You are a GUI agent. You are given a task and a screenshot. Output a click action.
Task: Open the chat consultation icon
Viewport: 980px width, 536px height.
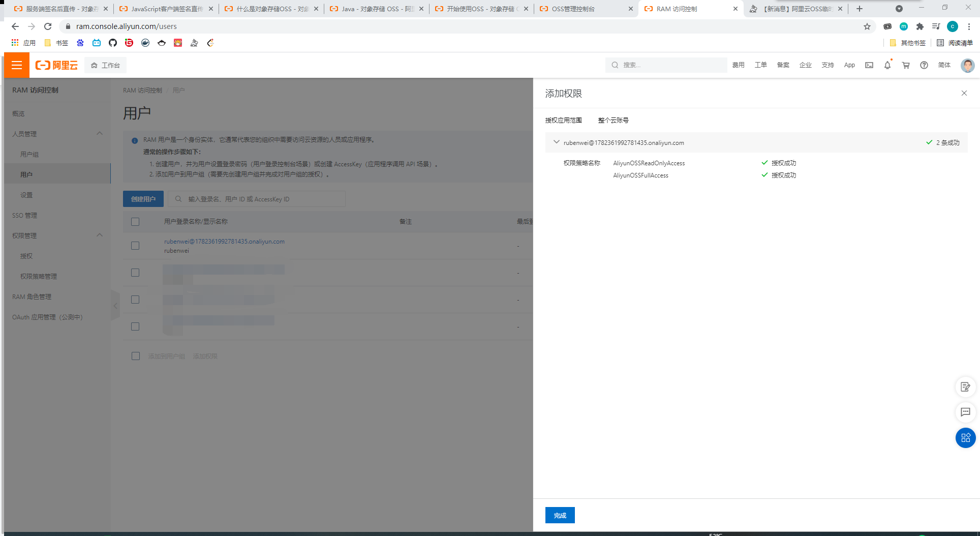pyautogui.click(x=965, y=412)
